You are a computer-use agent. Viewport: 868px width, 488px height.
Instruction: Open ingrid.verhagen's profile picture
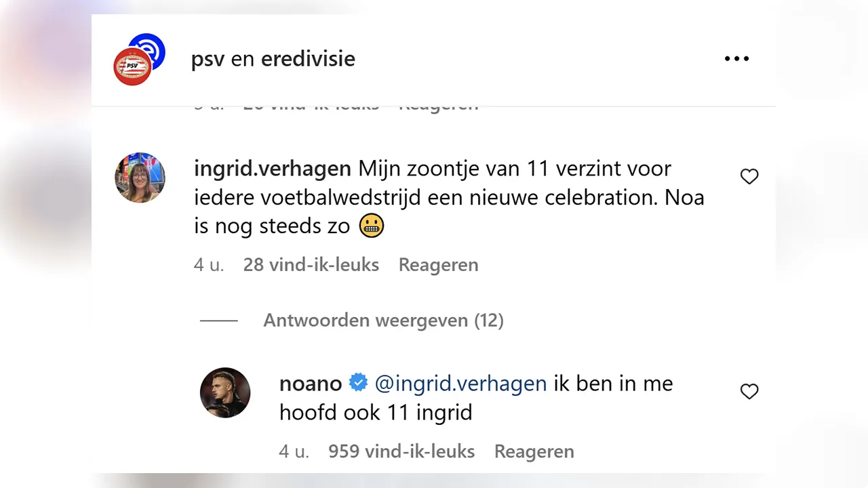140,178
